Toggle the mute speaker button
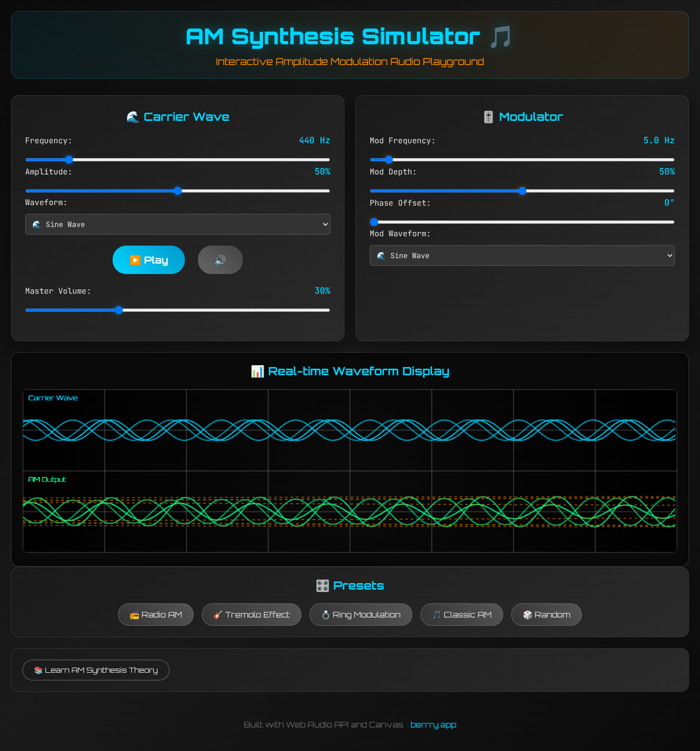 click(220, 260)
